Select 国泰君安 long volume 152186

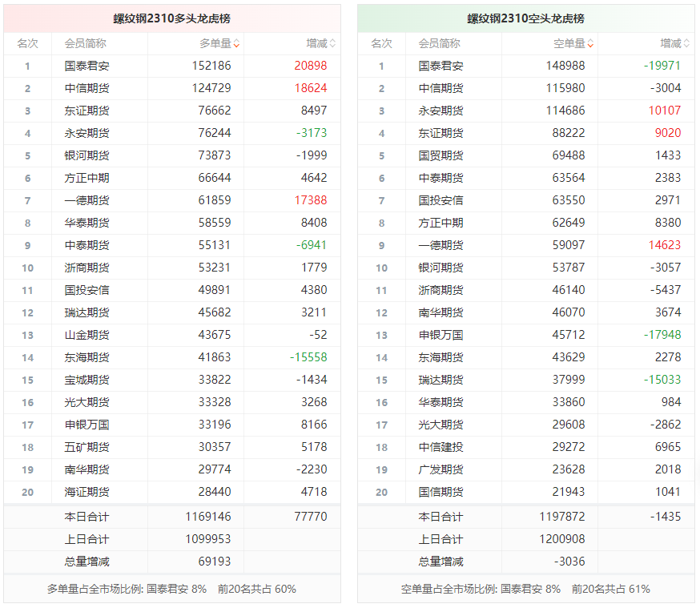click(211, 66)
